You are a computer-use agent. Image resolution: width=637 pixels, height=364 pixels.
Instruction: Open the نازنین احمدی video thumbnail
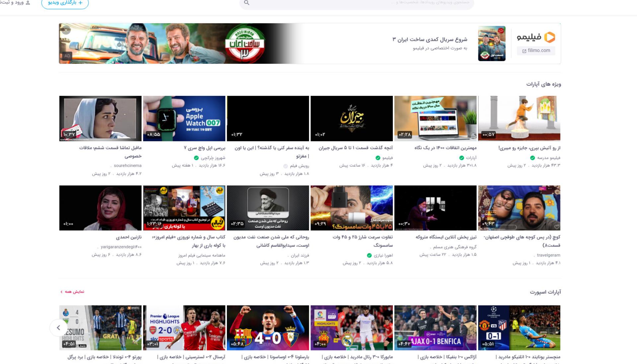point(101,208)
